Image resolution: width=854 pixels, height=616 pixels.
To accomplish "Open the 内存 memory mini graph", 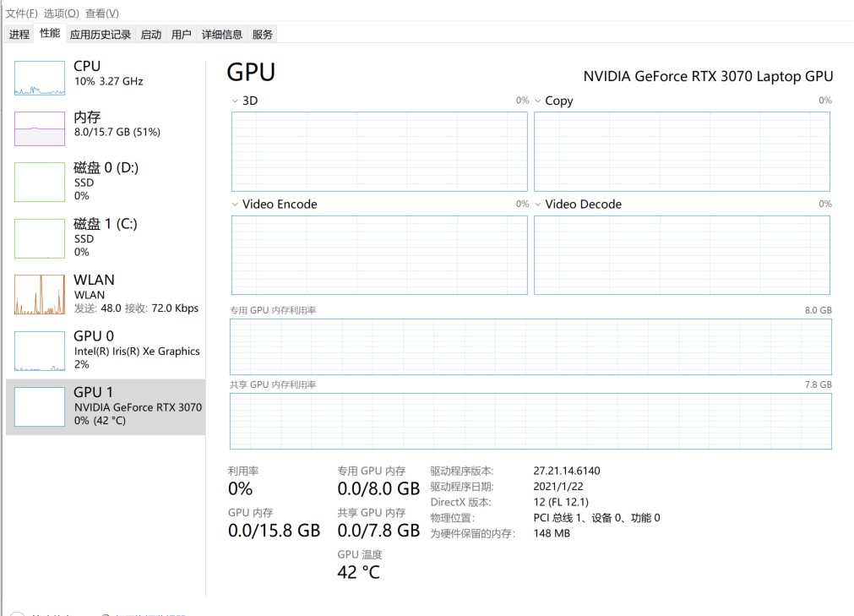I will click(39, 128).
